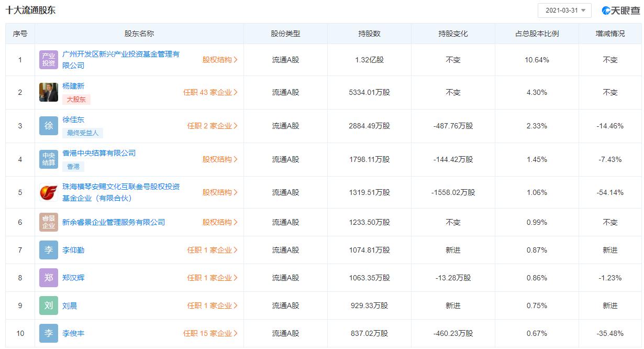Expand 任职 1 家企业 for 郑汉辉
Viewport: 644px width, 349px height.
(213, 278)
